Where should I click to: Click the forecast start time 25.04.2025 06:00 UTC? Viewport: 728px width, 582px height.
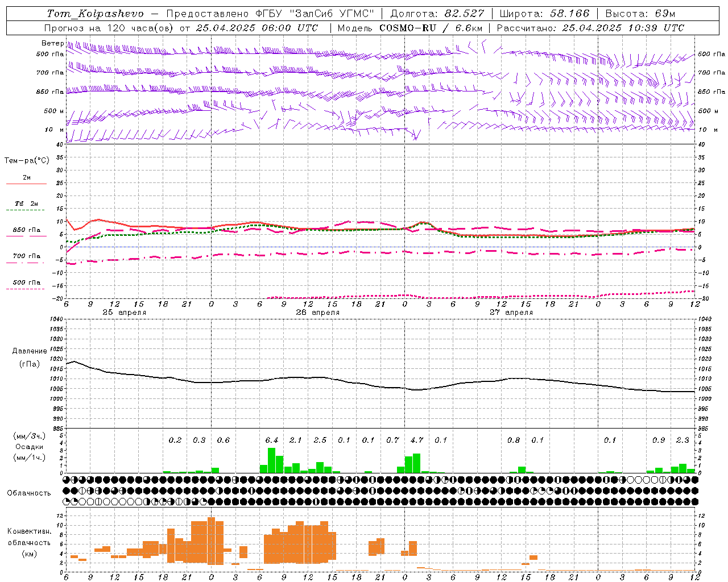tap(257, 28)
